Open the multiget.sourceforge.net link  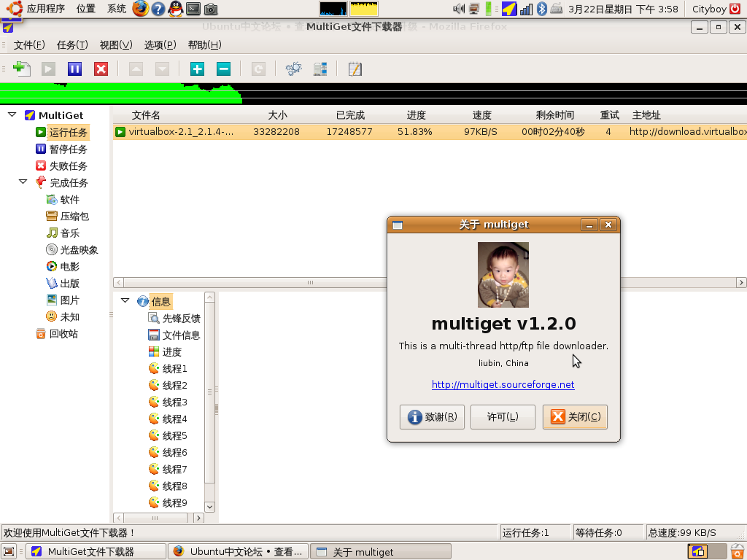(503, 385)
